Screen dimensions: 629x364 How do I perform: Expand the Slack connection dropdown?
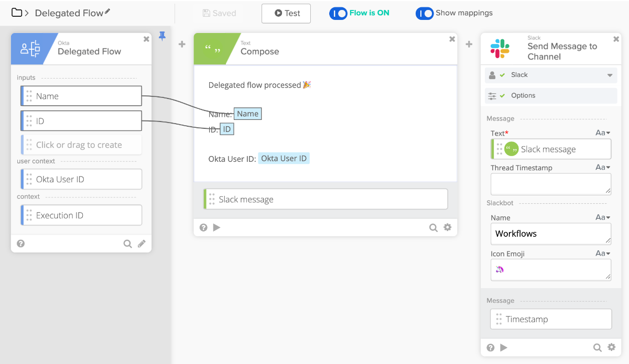[610, 75]
